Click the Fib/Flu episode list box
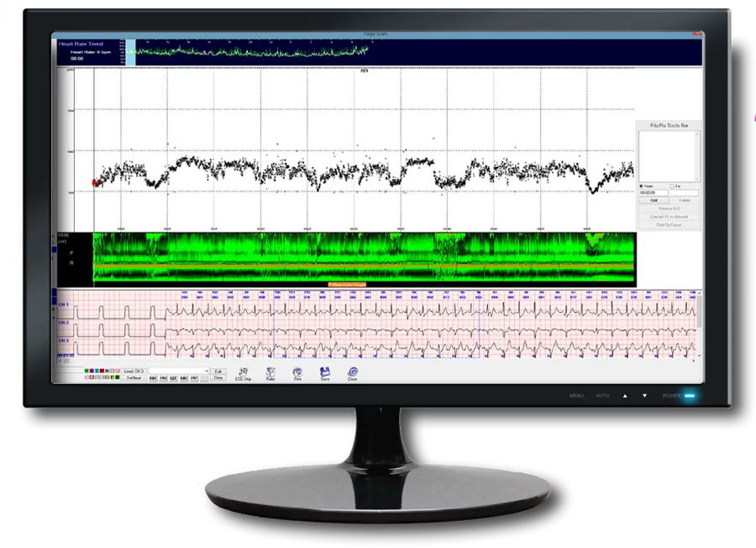756x548 pixels. point(668,156)
